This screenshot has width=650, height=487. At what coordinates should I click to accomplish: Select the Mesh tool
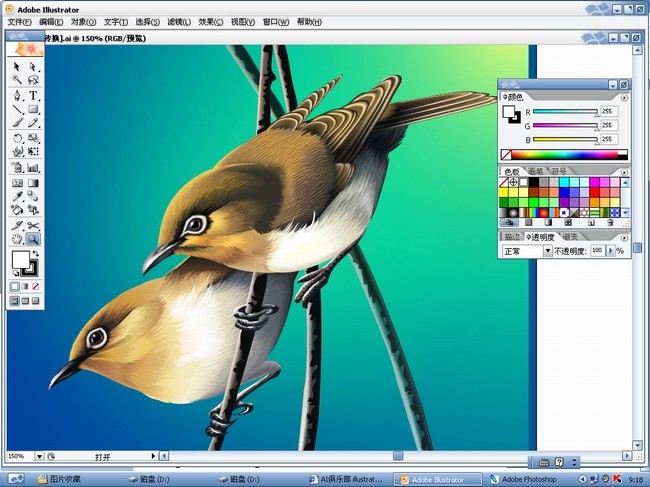coord(17,183)
